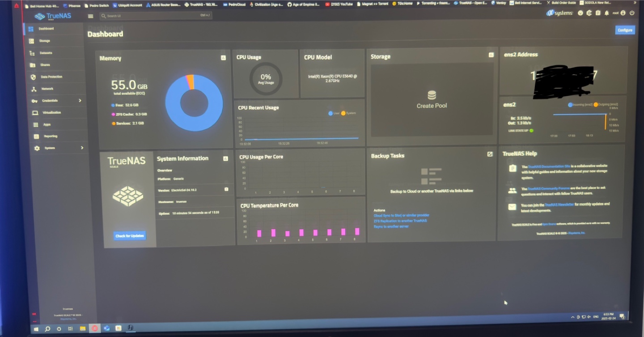The height and width of the screenshot is (337, 644).
Task: Click the Free 52.6 GiB legend entry
Action: [x=125, y=105]
